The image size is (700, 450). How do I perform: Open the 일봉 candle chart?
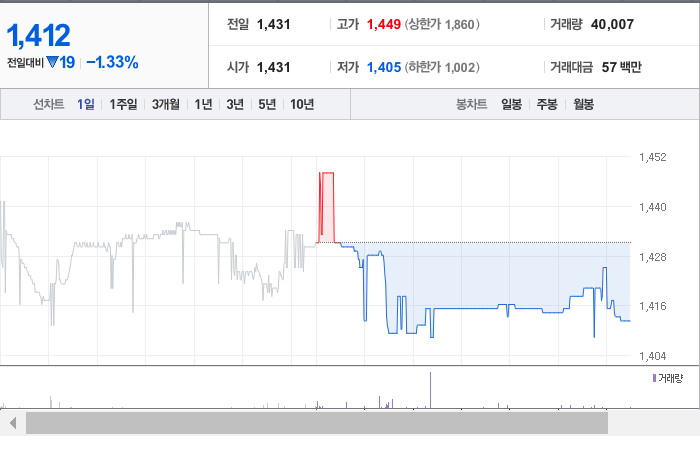click(x=511, y=104)
